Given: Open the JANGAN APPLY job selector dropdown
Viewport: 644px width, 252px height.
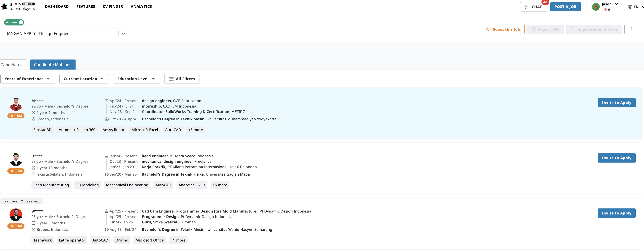Looking at the screenshot, I should click(x=123, y=33).
